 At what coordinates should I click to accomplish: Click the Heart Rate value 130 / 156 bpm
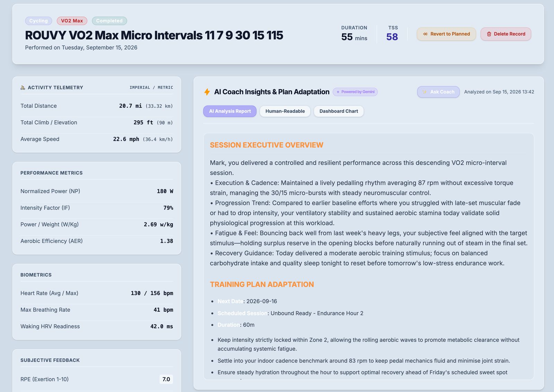tap(152, 293)
